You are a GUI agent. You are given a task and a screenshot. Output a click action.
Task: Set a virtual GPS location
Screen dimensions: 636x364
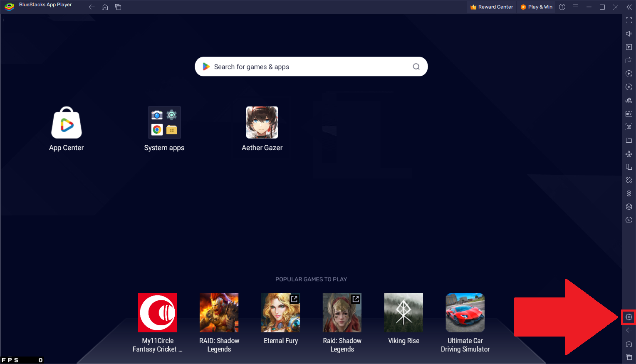pyautogui.click(x=629, y=193)
